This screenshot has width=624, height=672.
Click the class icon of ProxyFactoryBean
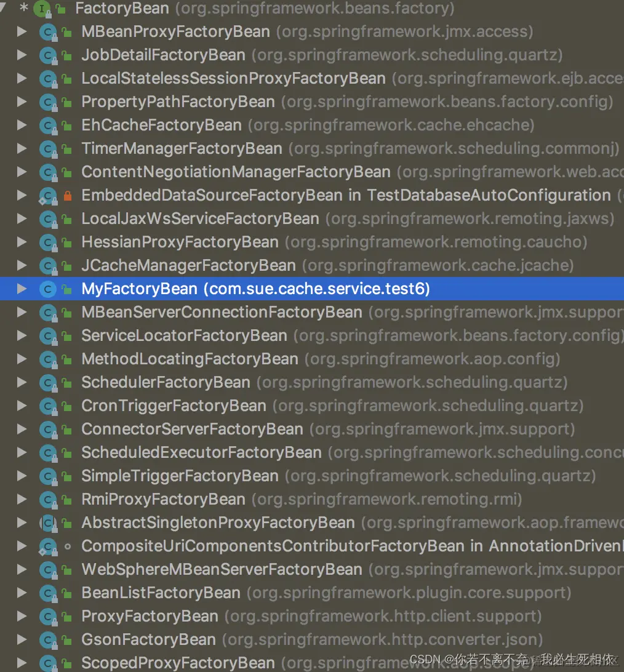(x=48, y=617)
